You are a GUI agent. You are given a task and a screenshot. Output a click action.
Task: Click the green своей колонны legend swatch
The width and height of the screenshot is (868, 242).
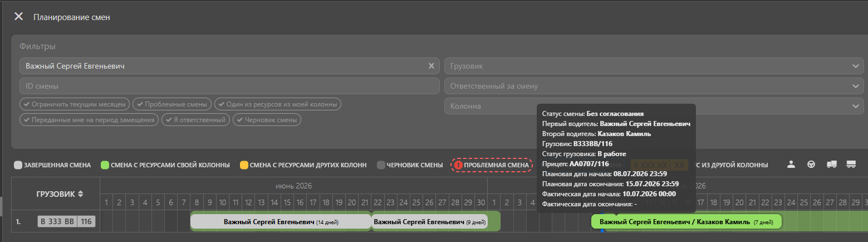click(104, 165)
